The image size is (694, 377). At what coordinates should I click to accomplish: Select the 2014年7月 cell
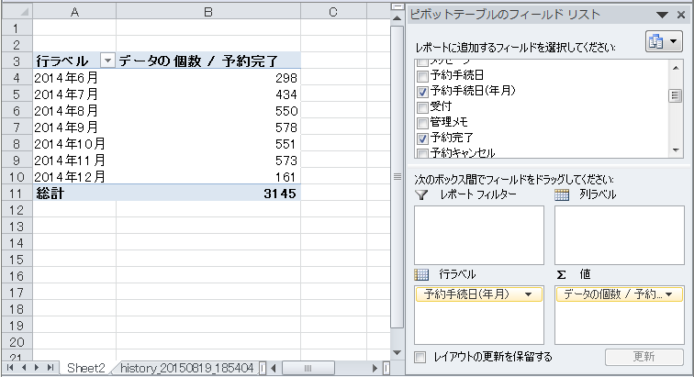(74, 94)
